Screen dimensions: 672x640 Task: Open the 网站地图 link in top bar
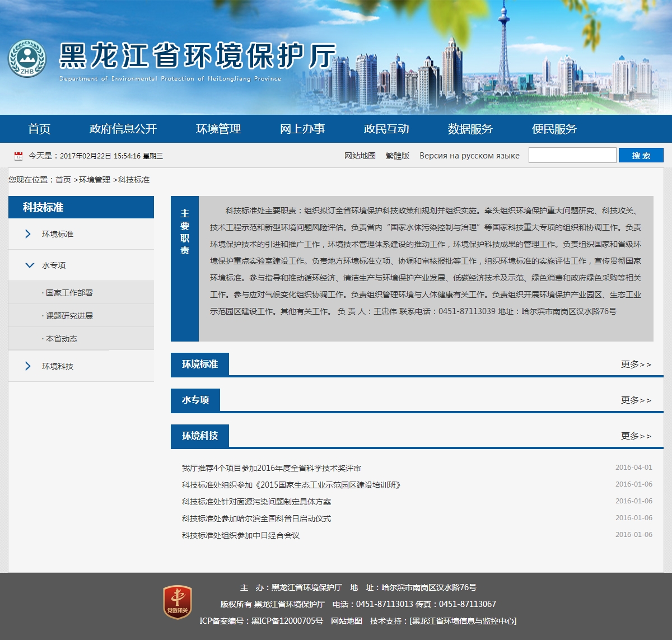tap(360, 156)
